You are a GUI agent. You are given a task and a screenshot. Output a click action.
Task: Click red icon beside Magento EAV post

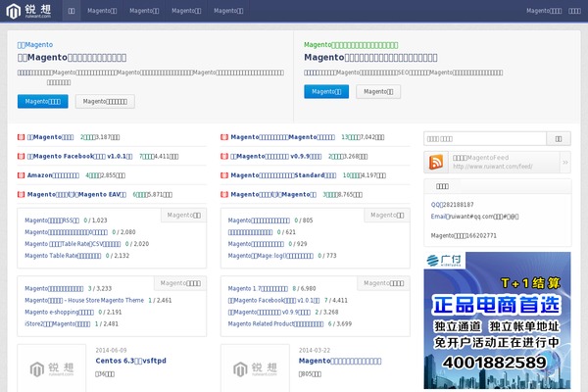22,194
